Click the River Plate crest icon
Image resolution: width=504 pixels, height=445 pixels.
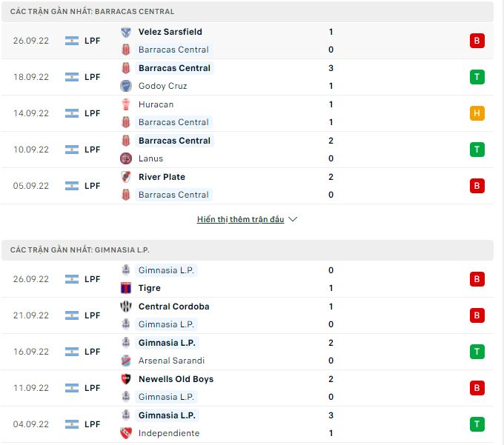[x=125, y=177]
